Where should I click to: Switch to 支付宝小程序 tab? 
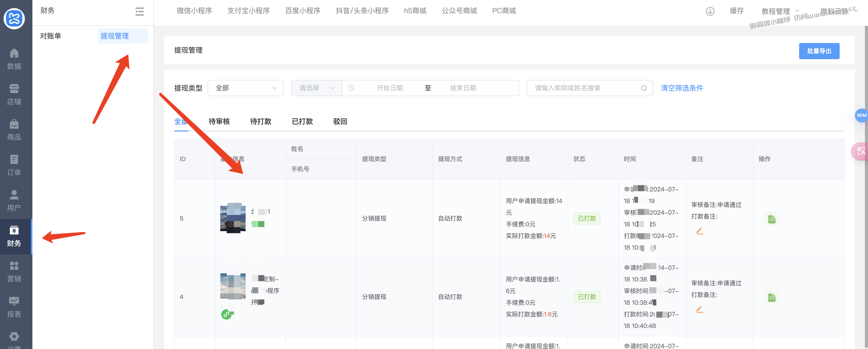(248, 11)
